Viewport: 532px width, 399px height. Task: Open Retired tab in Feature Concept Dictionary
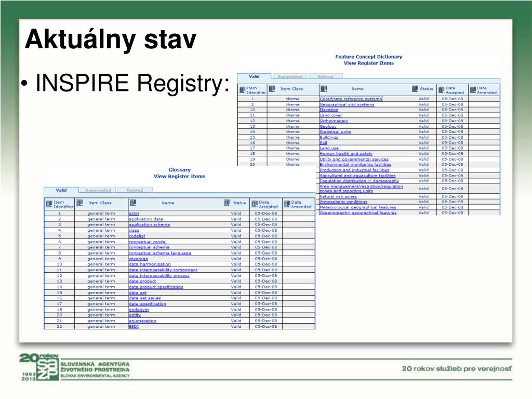point(325,76)
